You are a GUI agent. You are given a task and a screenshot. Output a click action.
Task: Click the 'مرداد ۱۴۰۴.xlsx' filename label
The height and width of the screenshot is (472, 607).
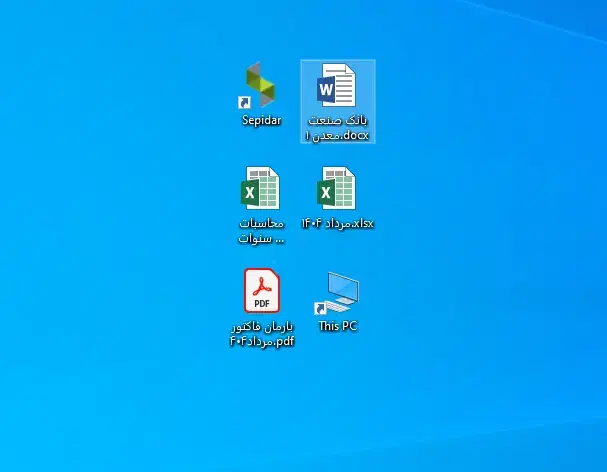[338, 223]
